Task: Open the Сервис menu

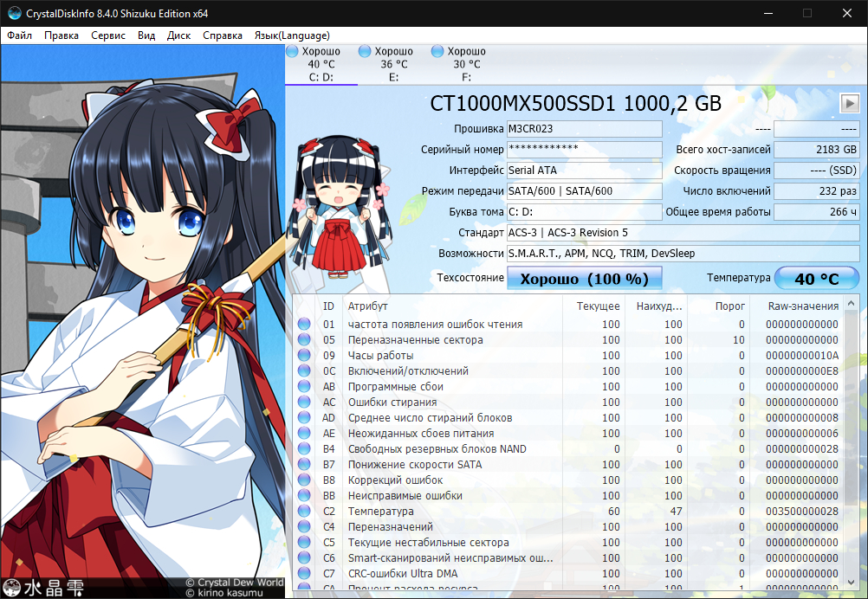Action: (x=108, y=35)
